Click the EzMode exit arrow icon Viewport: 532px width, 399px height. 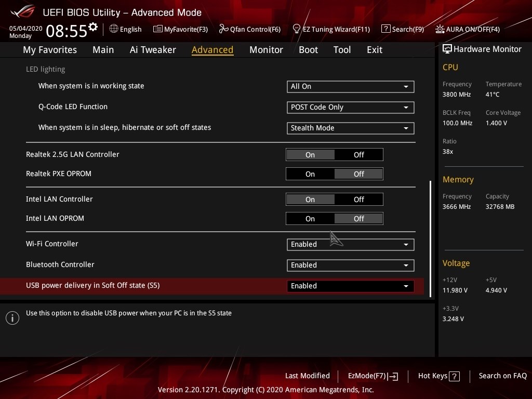pyautogui.click(x=393, y=376)
